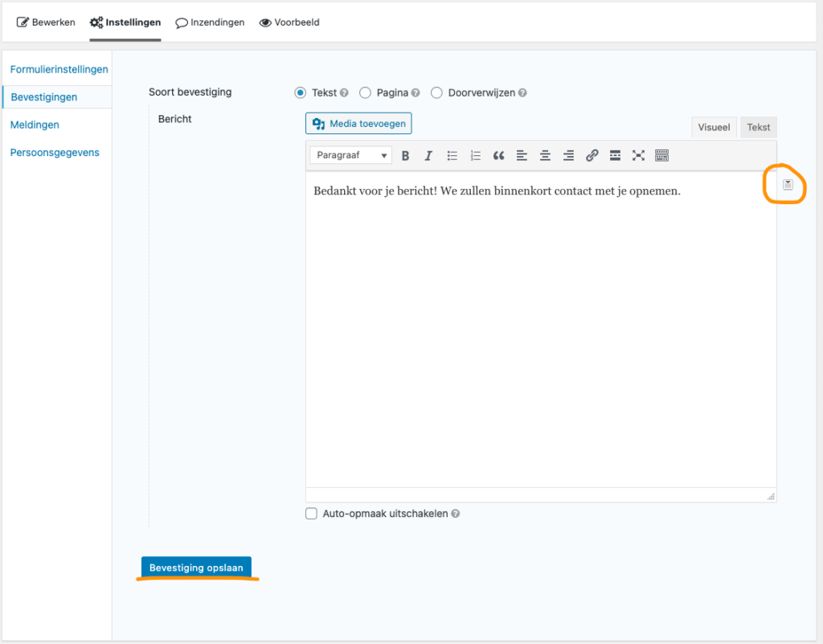Open the Bewerken tab
The height and width of the screenshot is (644, 823).
pos(46,23)
